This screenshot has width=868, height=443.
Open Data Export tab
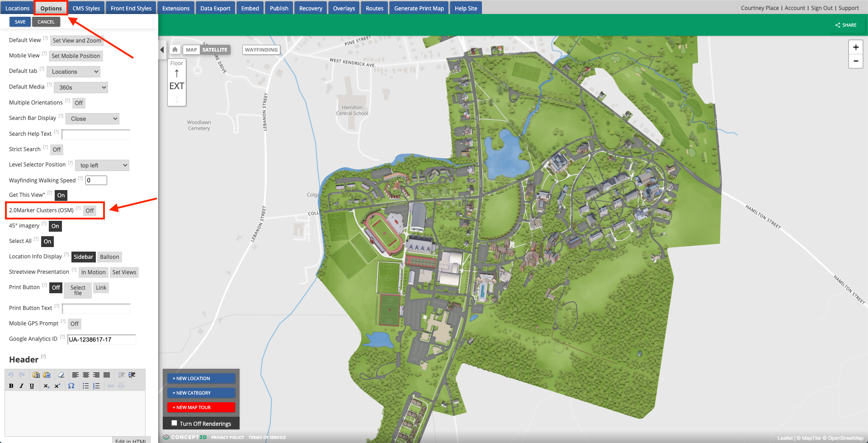215,8
